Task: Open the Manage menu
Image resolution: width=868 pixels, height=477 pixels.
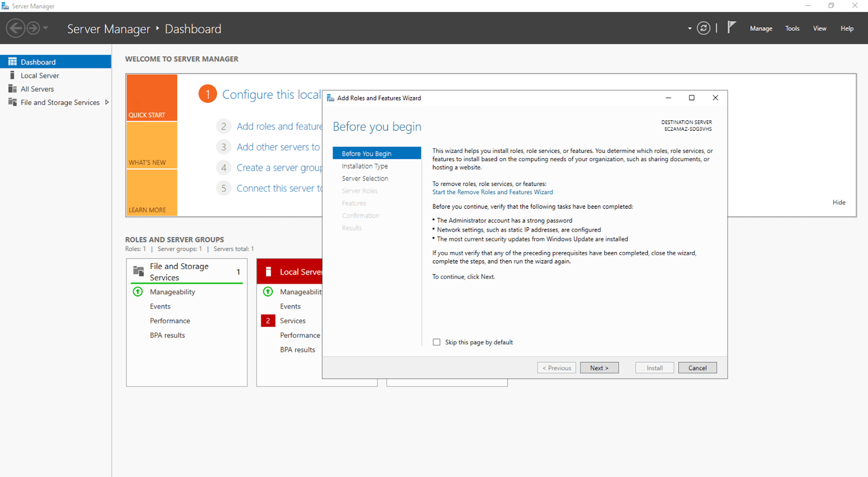Action: coord(761,29)
